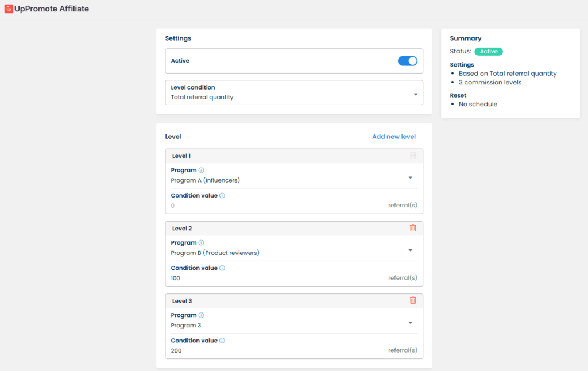The height and width of the screenshot is (371, 588).
Task: Click info icon next to Level 3 Program
Action: click(x=201, y=315)
